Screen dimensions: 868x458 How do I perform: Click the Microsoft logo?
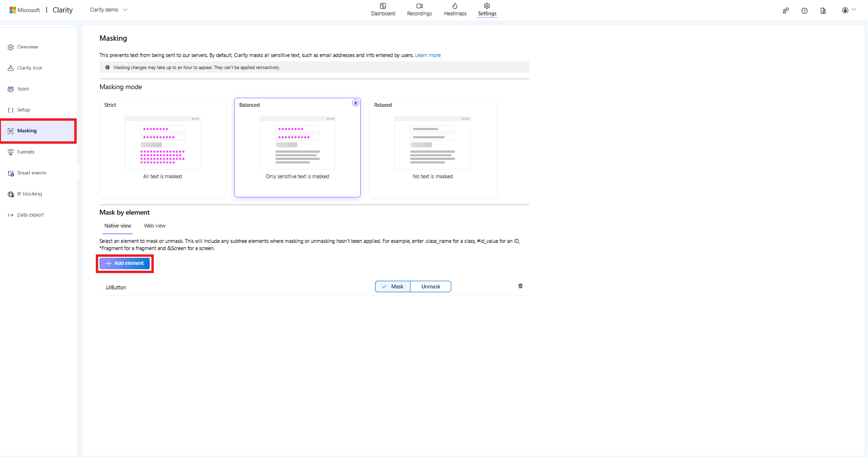tap(24, 10)
